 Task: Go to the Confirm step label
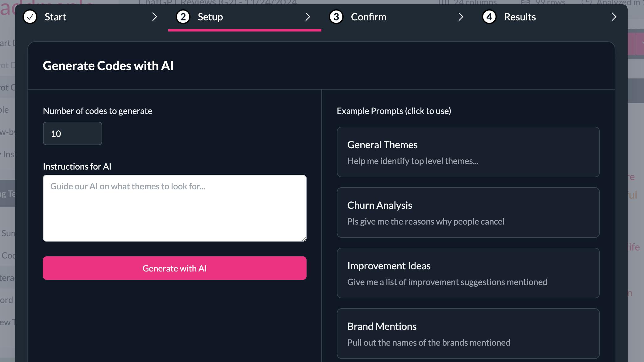[368, 17]
